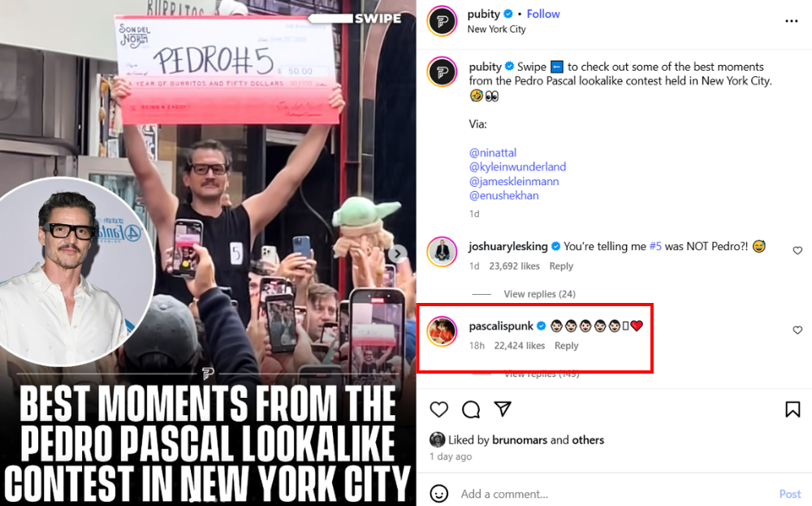Screen dimensions: 812x506
Task: Reply to pascalispunk's comment
Action: click(566, 345)
